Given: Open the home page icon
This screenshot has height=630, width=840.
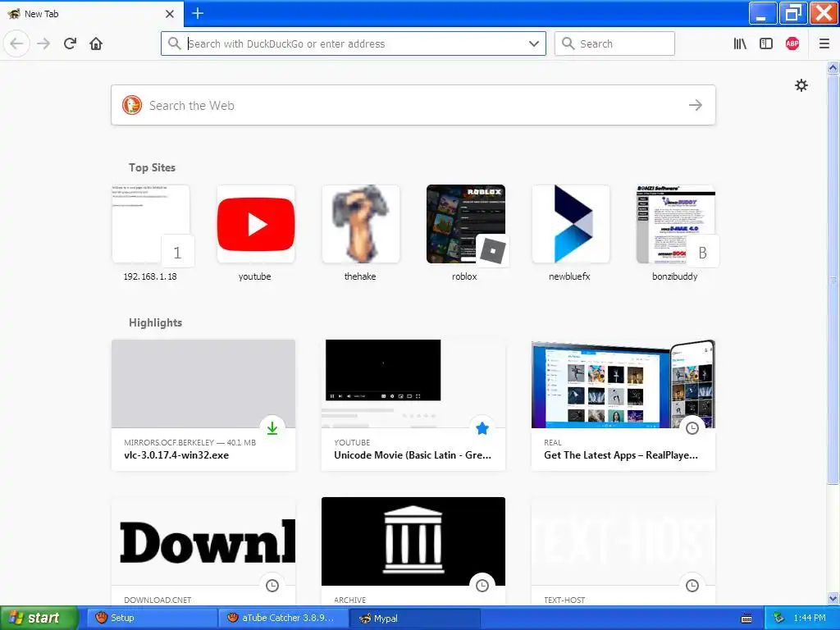Looking at the screenshot, I should pos(96,43).
